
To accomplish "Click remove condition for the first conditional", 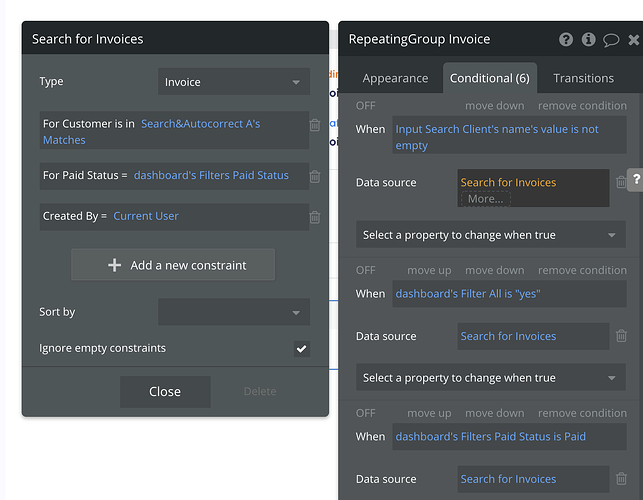I will pos(582,106).
